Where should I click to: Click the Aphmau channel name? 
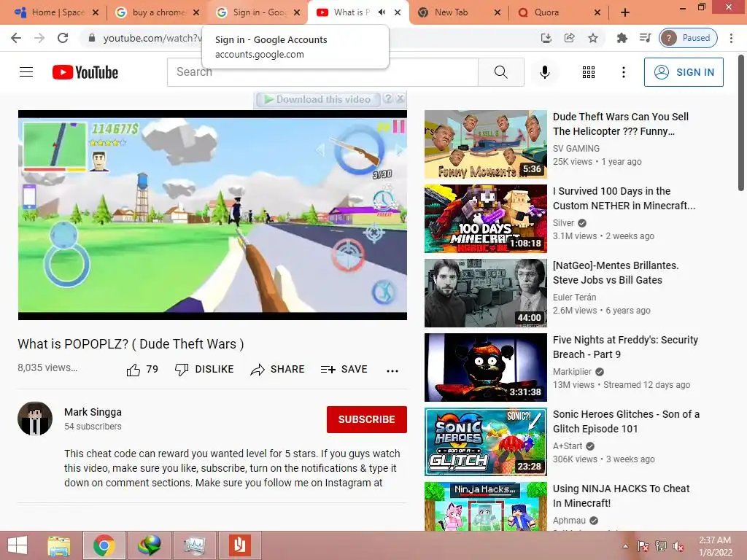coord(569,521)
